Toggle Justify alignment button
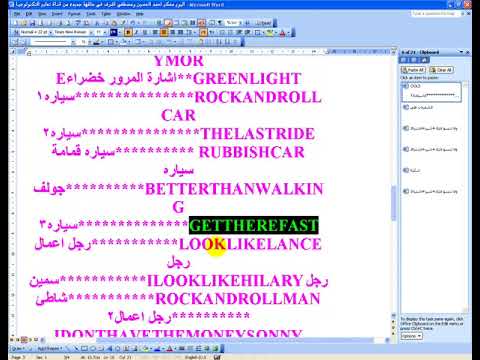 click(181, 32)
